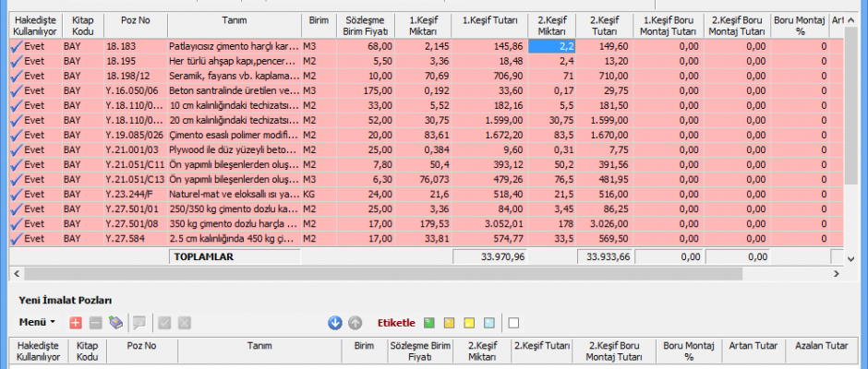Select the white label color swatch
This screenshot has height=369, width=868.
coord(513,323)
